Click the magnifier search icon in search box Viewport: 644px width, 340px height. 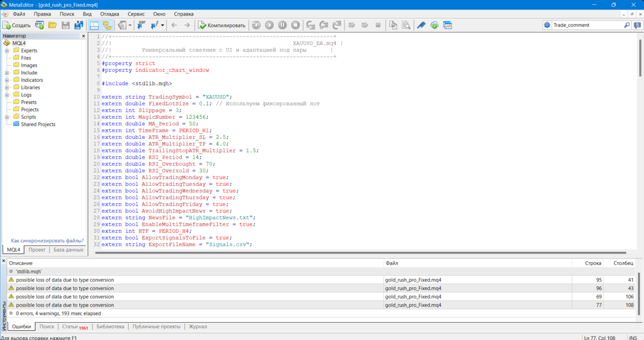pyautogui.click(x=627, y=25)
